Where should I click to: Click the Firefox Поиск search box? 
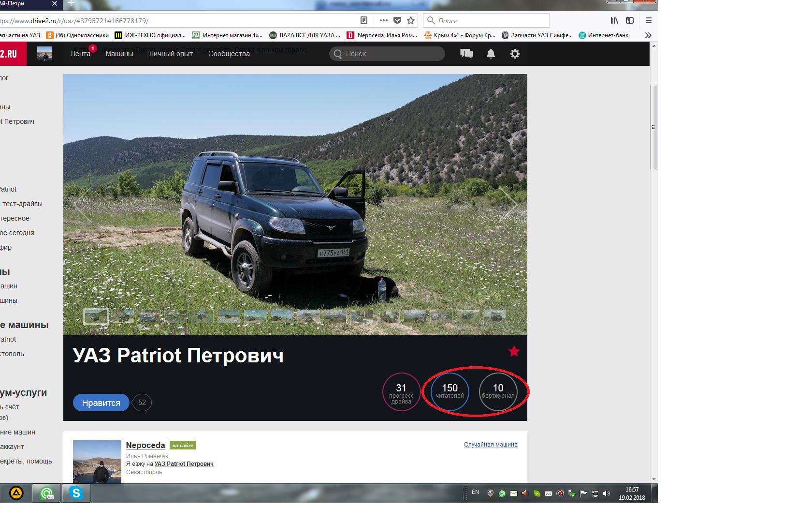point(487,20)
